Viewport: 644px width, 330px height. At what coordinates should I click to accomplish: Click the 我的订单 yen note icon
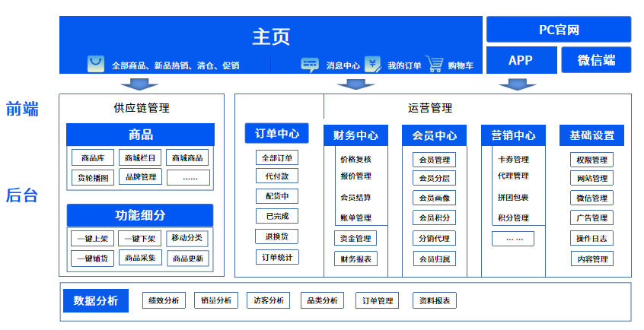point(372,65)
